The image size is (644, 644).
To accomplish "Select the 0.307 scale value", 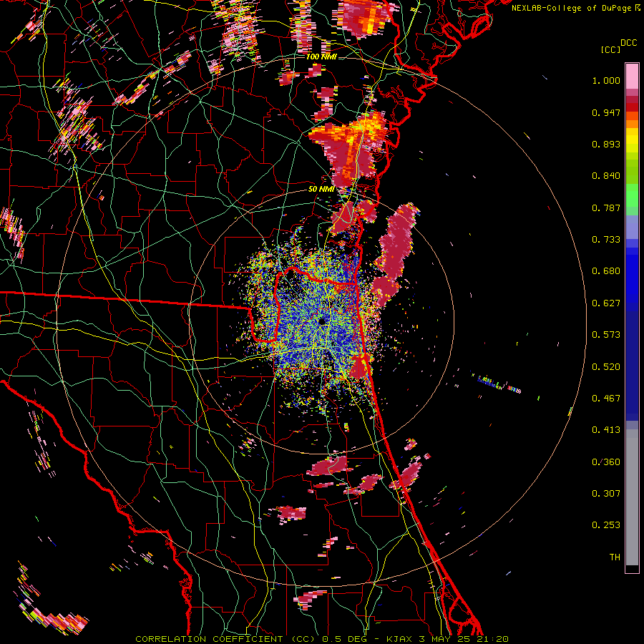I will 606,494.
